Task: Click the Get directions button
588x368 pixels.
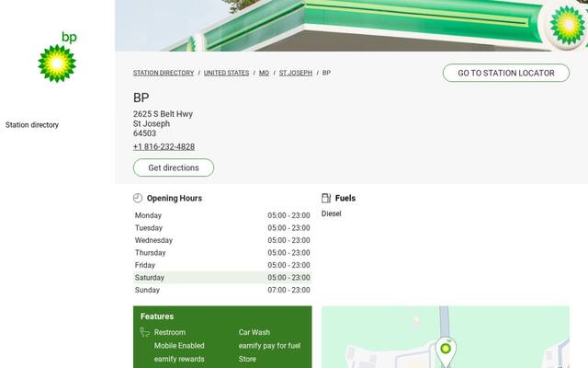Action: click(174, 167)
